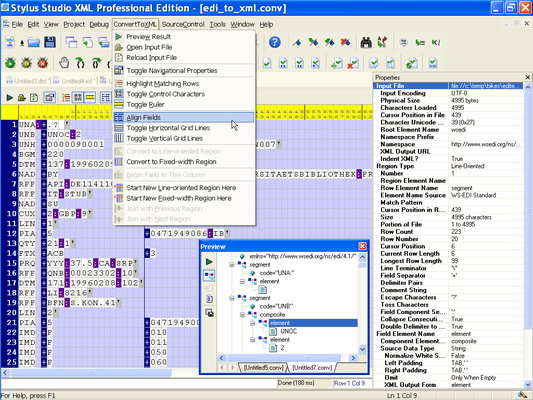Open a file with the blue folder icon
Screen dimensions: 533x400
pos(34,42)
